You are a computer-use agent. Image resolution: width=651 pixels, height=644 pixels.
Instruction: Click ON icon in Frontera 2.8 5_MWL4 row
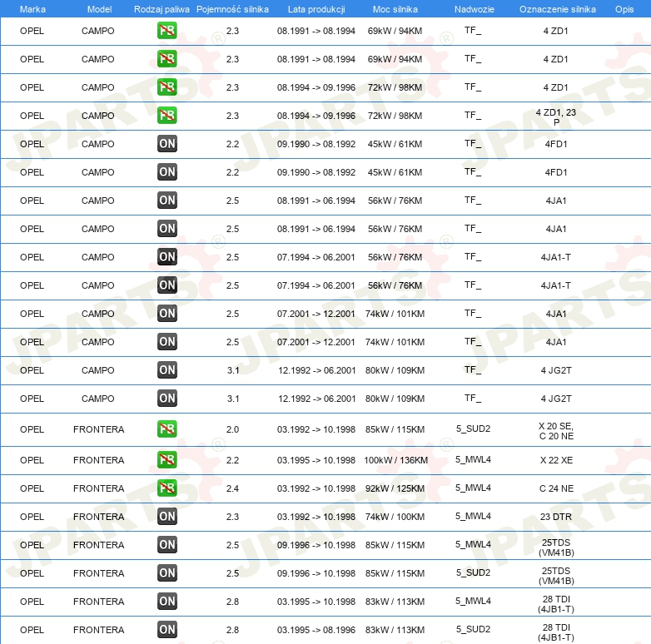(166, 601)
